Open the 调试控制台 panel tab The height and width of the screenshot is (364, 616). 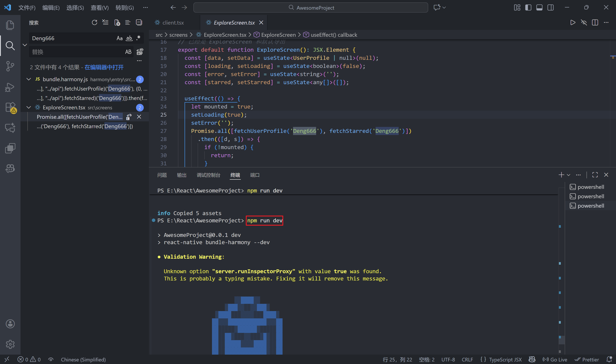(209, 175)
